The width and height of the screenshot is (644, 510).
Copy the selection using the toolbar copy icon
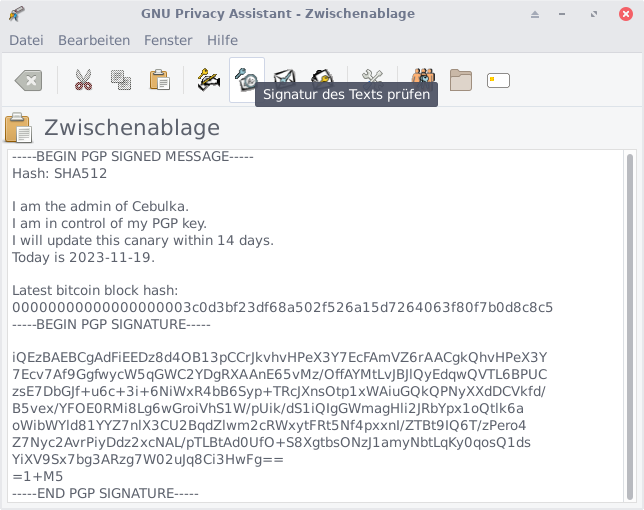click(x=121, y=81)
